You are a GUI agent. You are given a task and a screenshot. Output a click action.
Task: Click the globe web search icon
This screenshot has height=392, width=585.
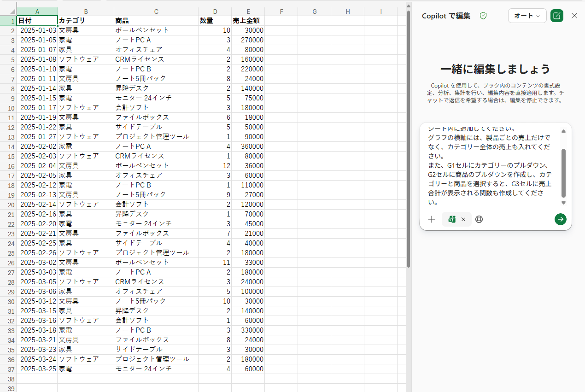point(479,219)
